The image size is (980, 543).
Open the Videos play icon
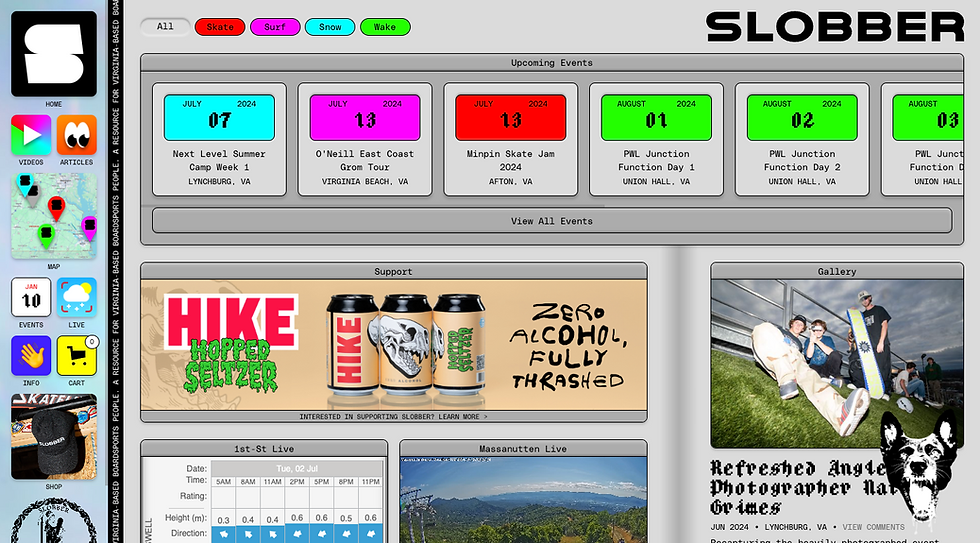click(x=31, y=135)
